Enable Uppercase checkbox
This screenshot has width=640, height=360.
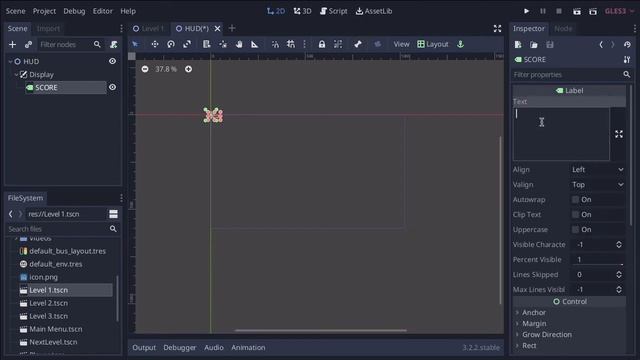(x=575, y=229)
